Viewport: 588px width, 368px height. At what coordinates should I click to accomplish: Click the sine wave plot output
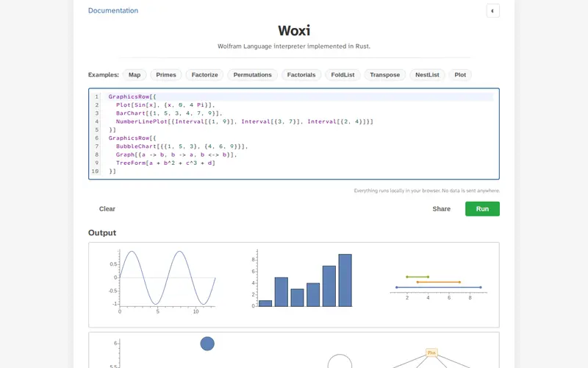(x=163, y=282)
